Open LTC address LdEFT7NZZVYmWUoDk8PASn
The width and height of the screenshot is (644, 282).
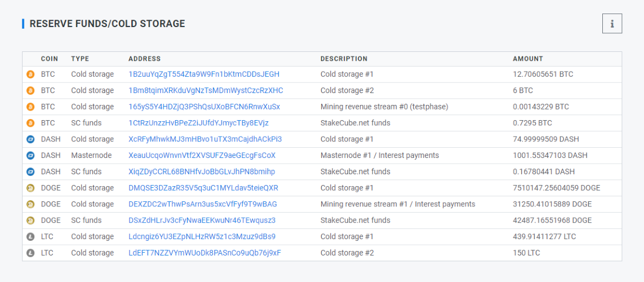pyautogui.click(x=205, y=253)
